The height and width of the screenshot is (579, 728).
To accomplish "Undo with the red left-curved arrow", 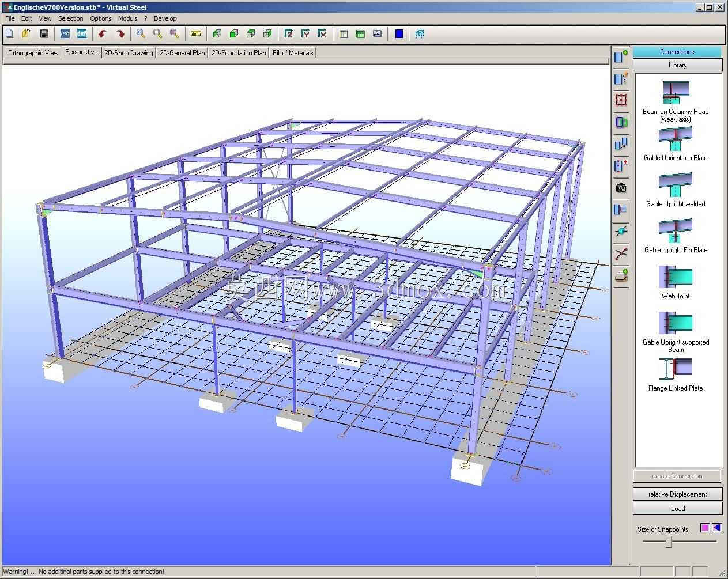I will [x=103, y=34].
